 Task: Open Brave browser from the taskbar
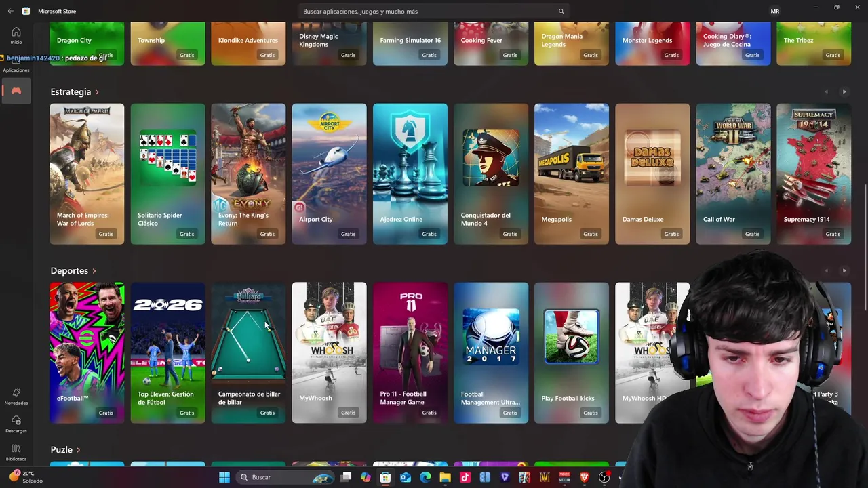(x=585, y=477)
